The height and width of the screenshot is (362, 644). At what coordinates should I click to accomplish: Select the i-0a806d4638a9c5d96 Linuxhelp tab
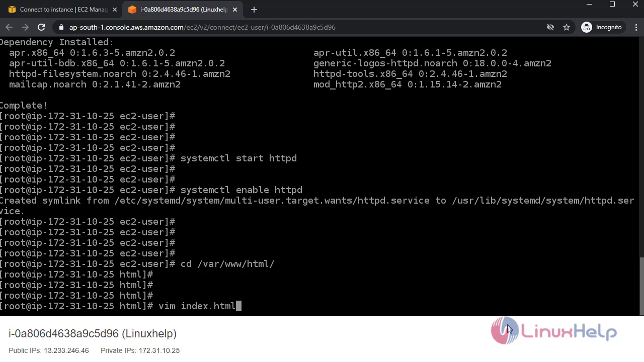[182, 10]
